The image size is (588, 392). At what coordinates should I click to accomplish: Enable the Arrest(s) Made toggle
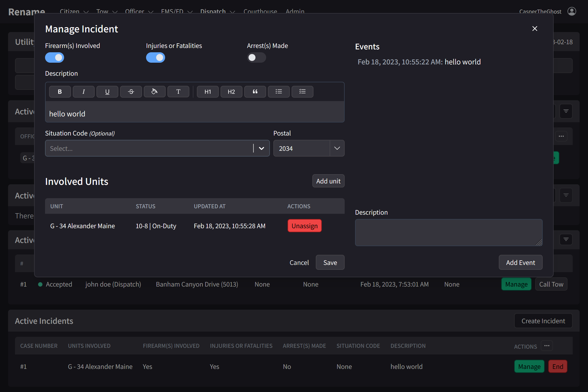(x=256, y=57)
